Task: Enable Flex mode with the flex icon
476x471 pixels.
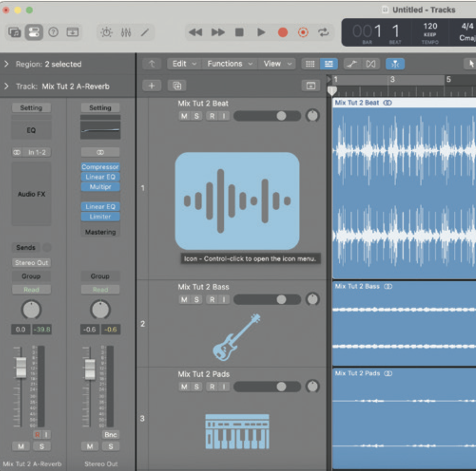Action: pyautogui.click(x=371, y=63)
